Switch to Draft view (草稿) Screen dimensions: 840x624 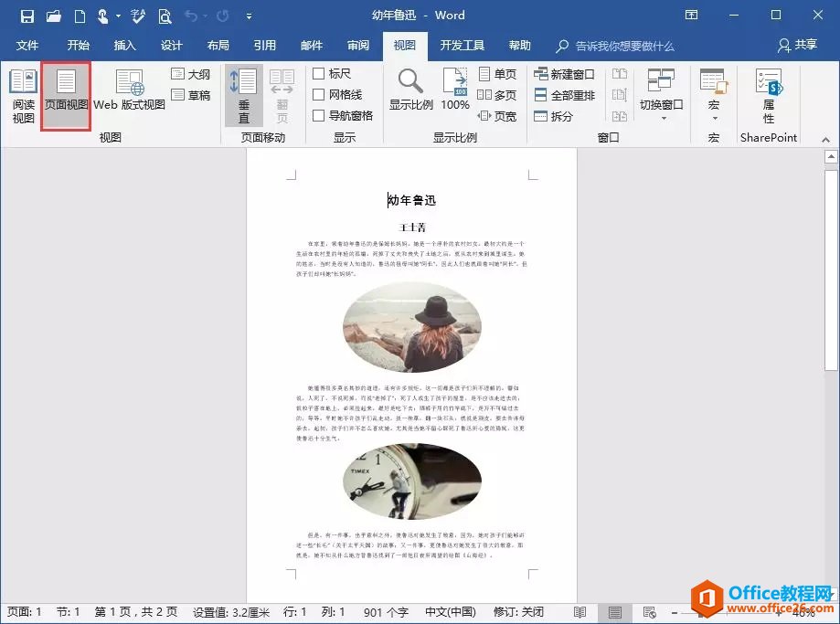coord(191,95)
